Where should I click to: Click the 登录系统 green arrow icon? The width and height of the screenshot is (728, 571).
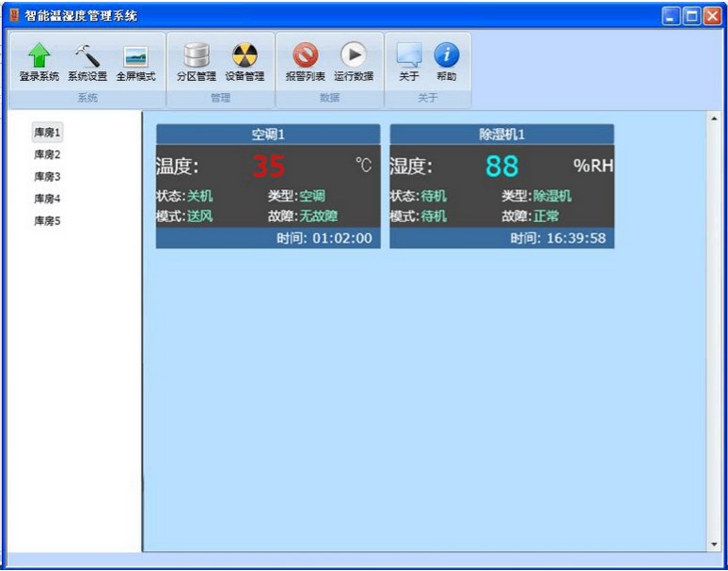[39, 56]
